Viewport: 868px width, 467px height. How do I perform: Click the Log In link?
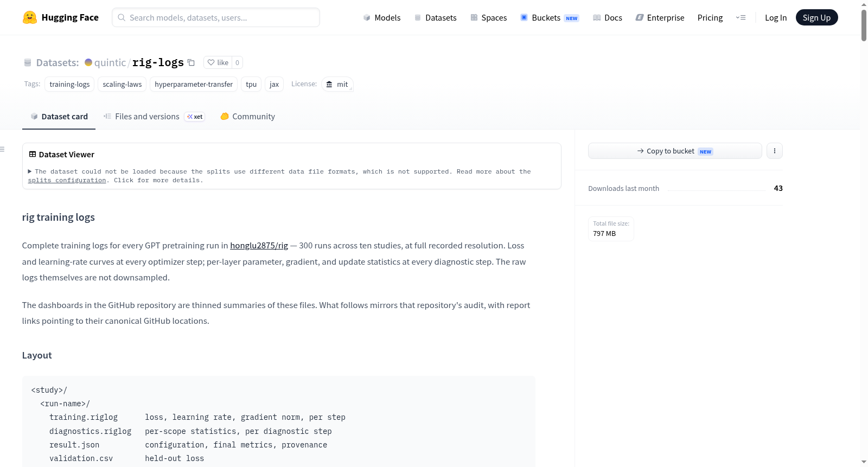pyautogui.click(x=776, y=17)
